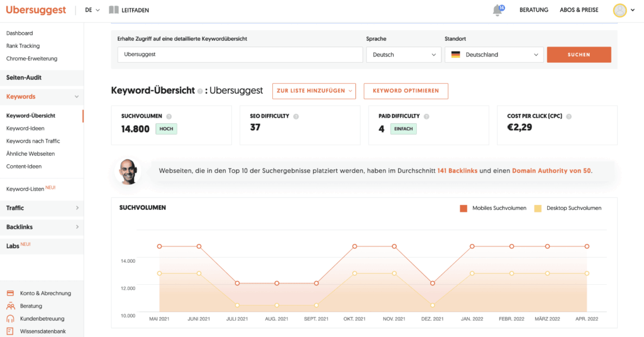
Task: Open the notifications bell
Action: pos(498,10)
